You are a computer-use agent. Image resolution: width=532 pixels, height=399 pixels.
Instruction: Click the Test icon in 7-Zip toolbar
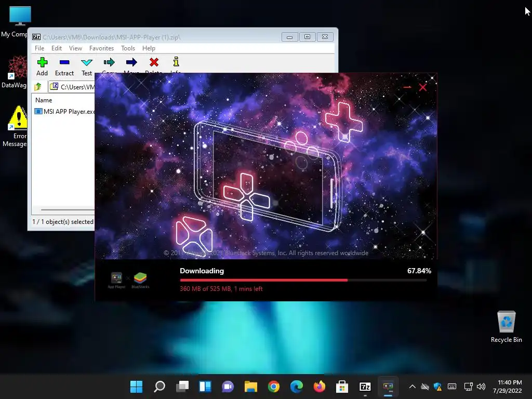pos(87,62)
